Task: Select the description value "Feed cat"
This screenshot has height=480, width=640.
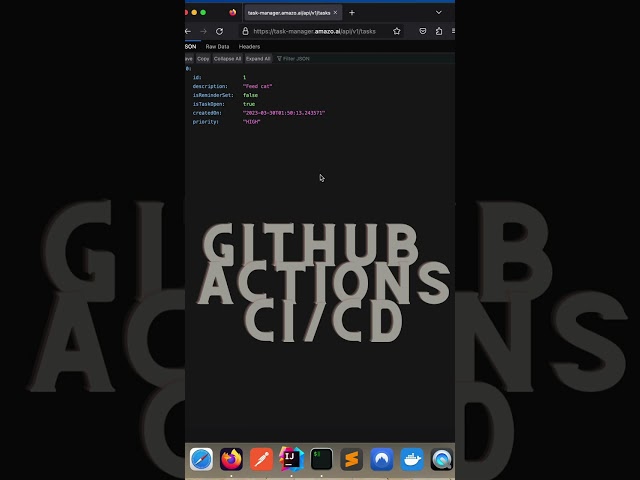Action: pyautogui.click(x=258, y=86)
